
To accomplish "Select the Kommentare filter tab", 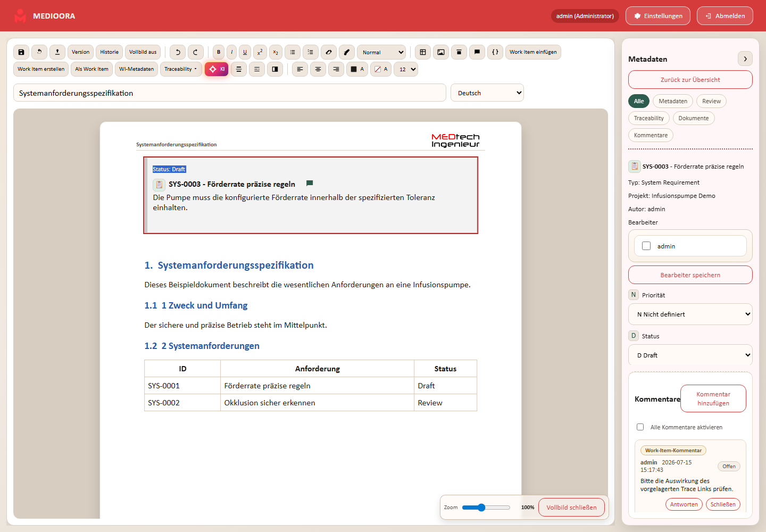I will (x=651, y=135).
